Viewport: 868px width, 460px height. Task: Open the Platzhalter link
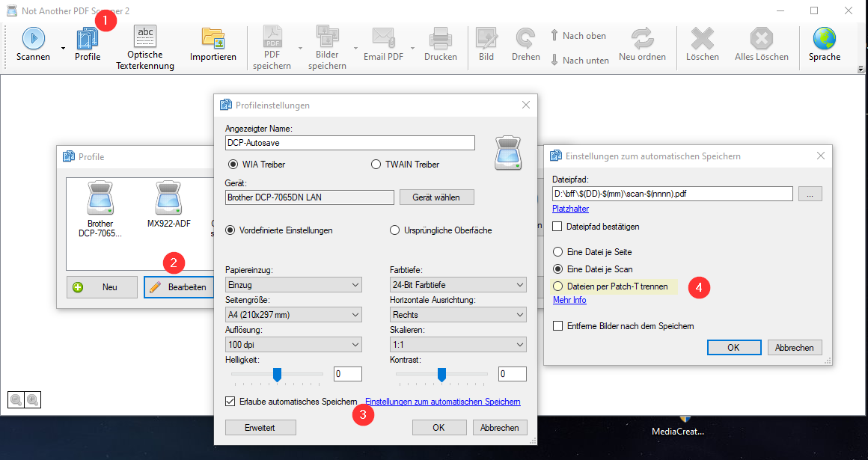(570, 209)
